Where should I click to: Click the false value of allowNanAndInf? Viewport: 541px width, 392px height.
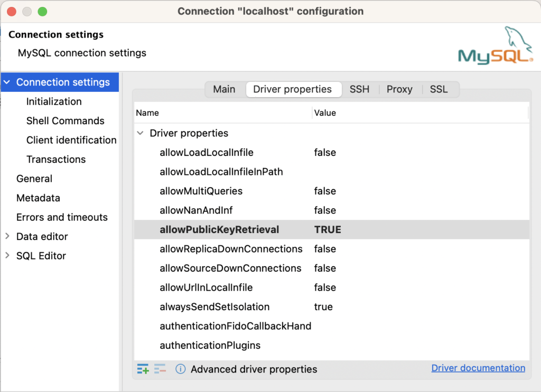[x=325, y=210]
